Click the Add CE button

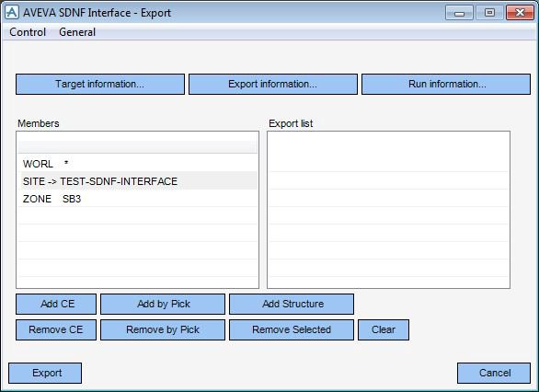pos(56,304)
